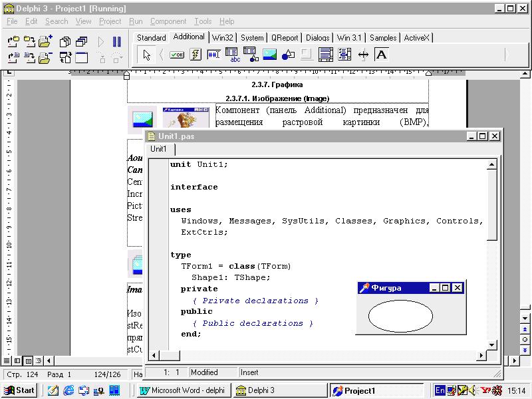
Task: Open the Component menu
Action: pos(168,21)
